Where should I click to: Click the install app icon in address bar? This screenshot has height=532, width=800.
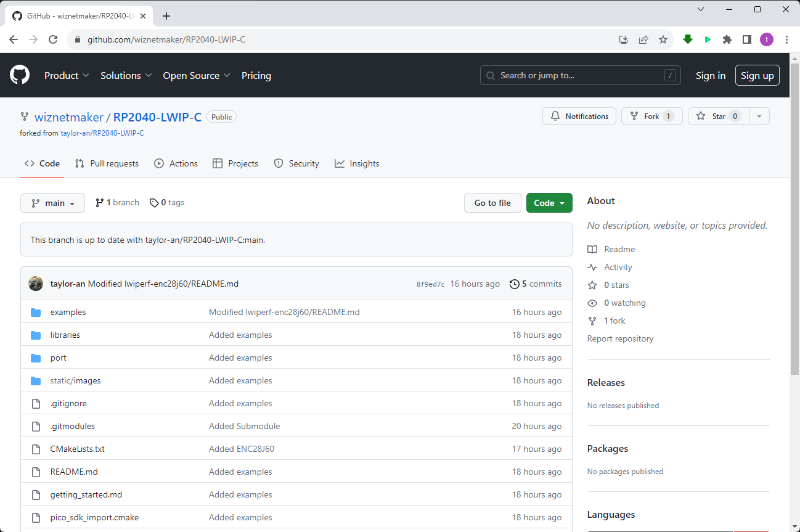tap(624, 39)
